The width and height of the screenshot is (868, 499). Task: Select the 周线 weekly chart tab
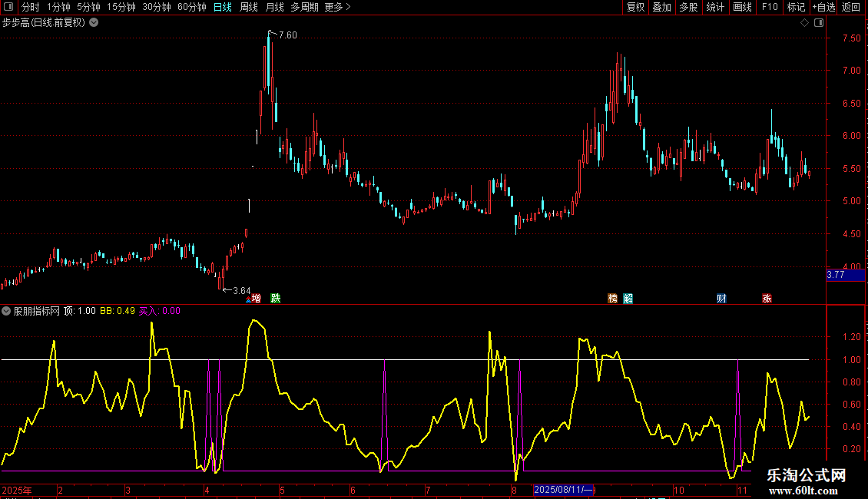click(x=249, y=7)
